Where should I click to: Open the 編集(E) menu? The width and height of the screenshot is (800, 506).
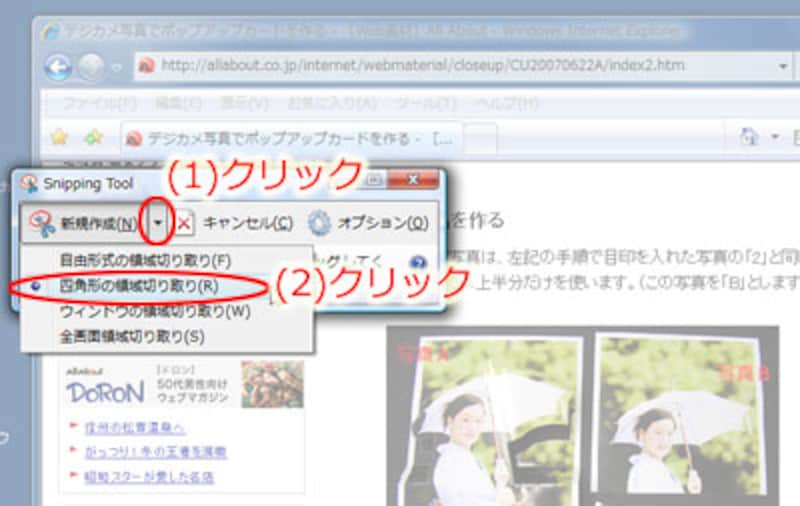coord(178,104)
